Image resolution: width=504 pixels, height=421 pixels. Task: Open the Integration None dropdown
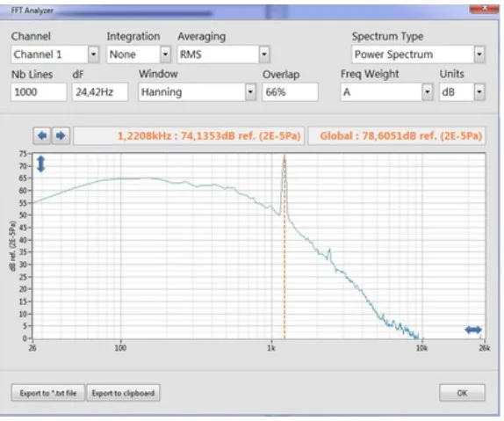165,54
